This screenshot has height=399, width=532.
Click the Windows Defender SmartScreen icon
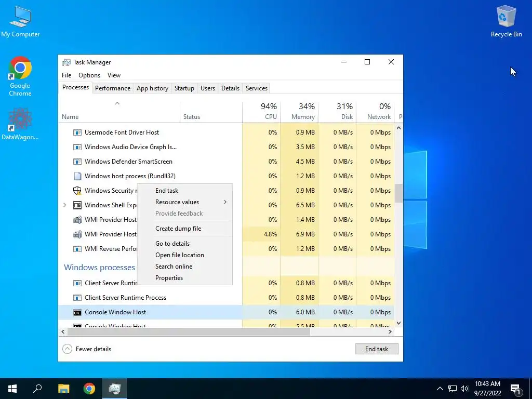pyautogui.click(x=77, y=162)
